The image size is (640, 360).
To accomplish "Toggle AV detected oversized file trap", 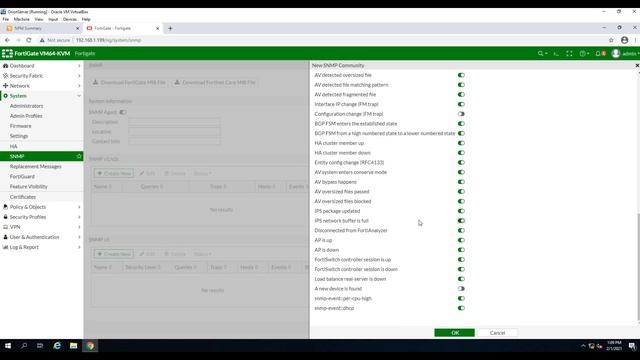I will pos(461,75).
